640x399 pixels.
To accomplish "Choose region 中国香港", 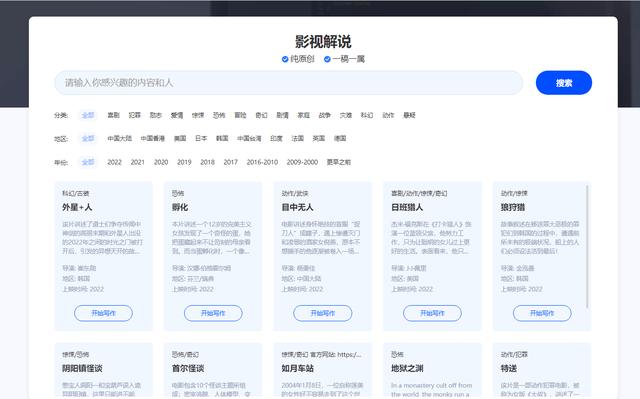I will click(x=153, y=138).
